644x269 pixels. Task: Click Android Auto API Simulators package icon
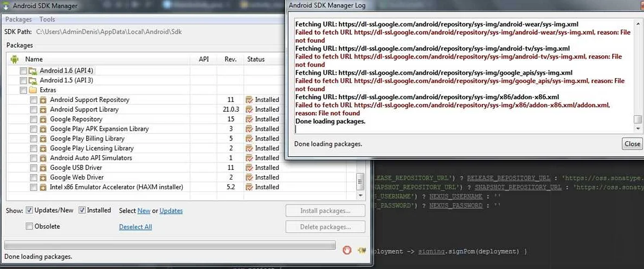[43, 158]
